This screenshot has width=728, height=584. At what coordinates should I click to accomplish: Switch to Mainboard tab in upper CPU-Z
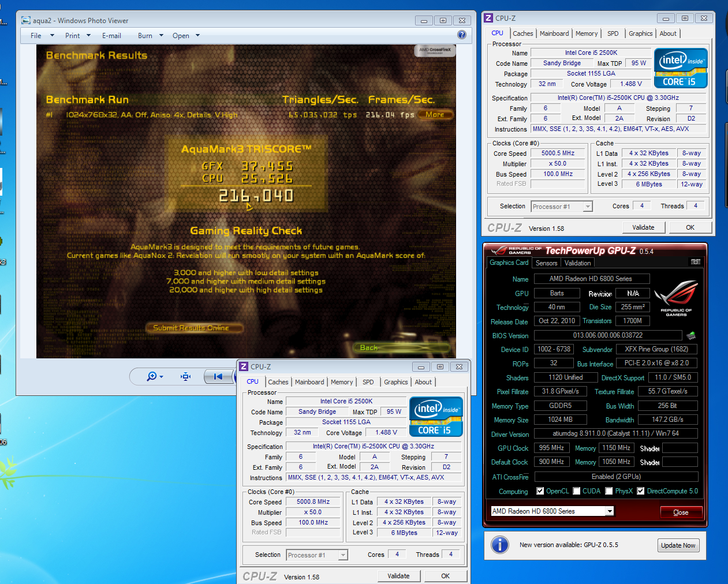coord(554,33)
